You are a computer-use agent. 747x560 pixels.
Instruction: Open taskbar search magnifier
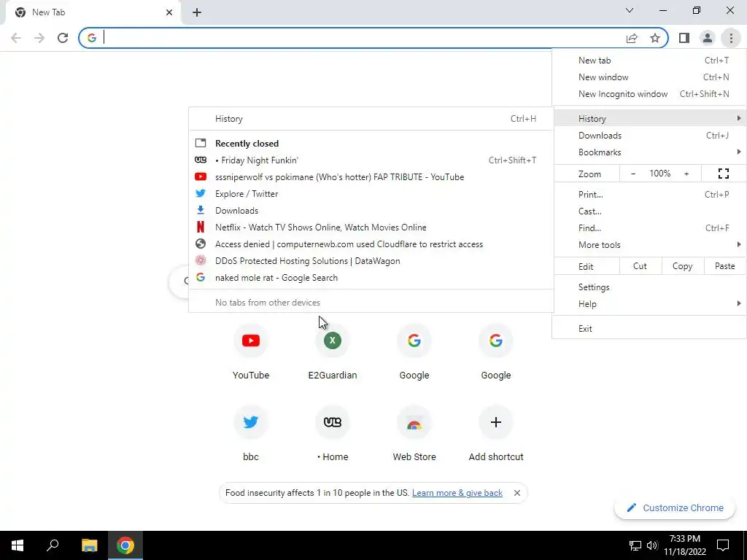pos(53,545)
